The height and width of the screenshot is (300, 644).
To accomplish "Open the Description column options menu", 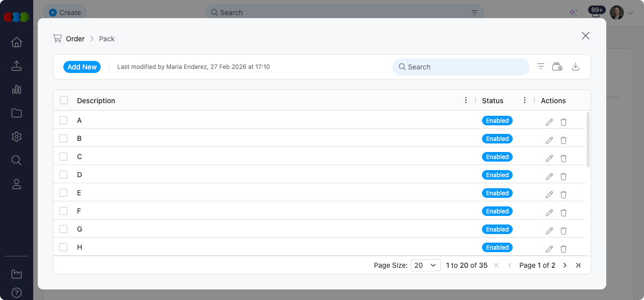I will (466, 101).
